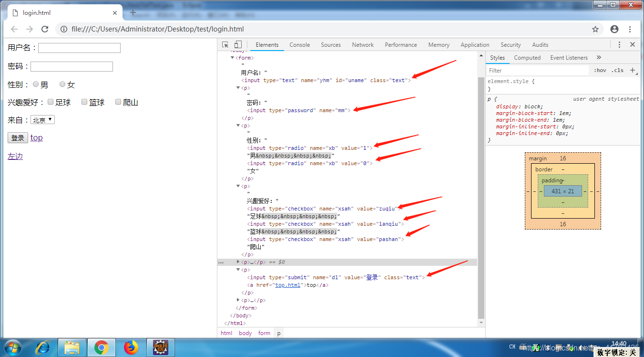Open the Sources tab
Image resolution: width=644 pixels, height=357 pixels.
[x=331, y=44]
